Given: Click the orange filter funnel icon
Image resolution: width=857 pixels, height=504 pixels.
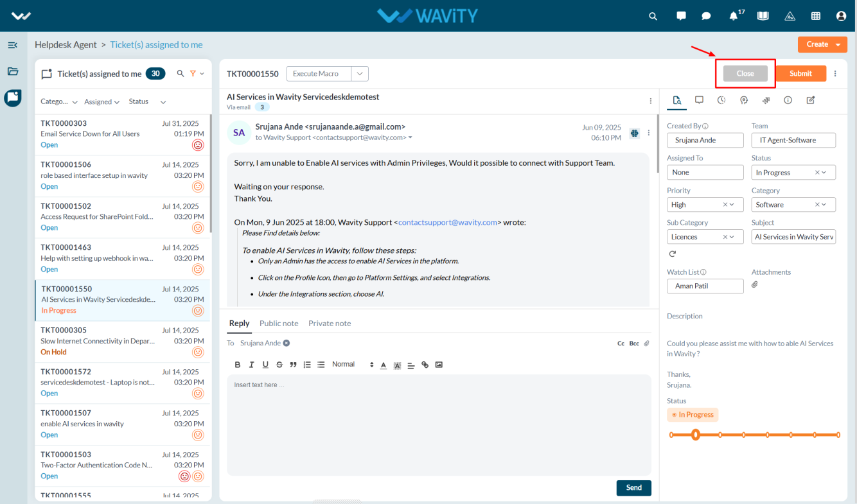Looking at the screenshot, I should pyautogui.click(x=193, y=74).
